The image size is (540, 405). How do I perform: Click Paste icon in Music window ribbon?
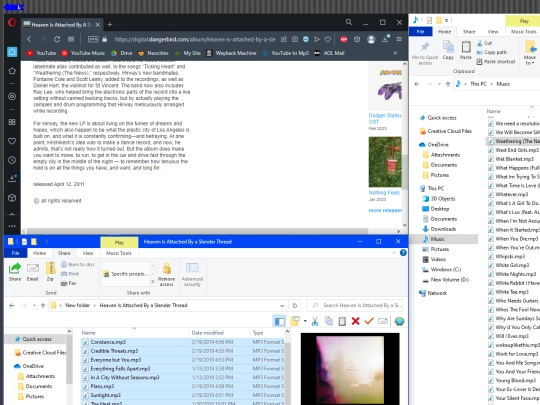coord(466,50)
